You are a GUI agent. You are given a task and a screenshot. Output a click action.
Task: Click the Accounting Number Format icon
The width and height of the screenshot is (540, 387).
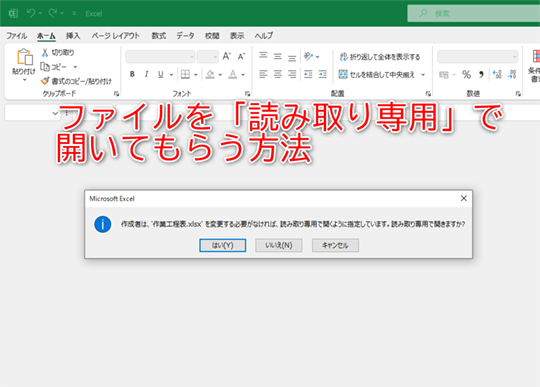(x=444, y=75)
